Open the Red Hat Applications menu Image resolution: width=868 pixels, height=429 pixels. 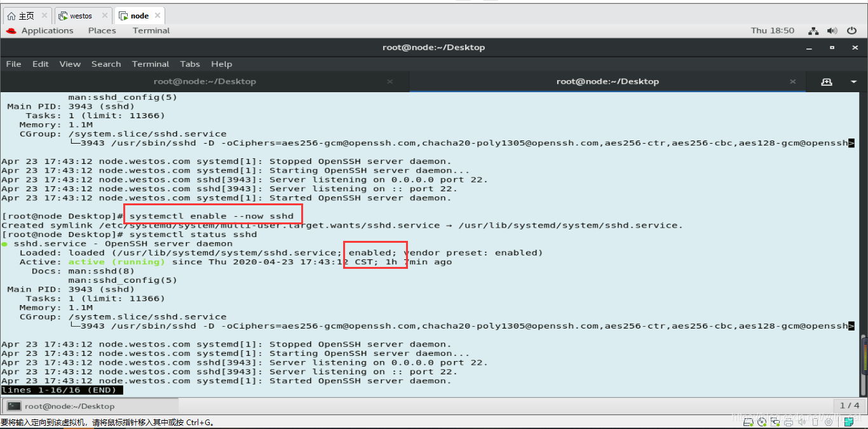[x=39, y=31]
